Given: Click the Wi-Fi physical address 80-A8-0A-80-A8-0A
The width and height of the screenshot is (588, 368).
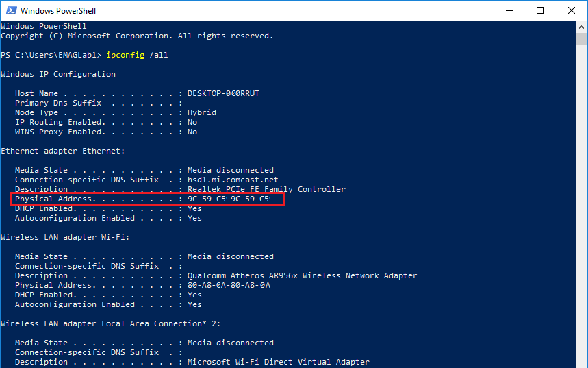Looking at the screenshot, I should pos(228,285).
